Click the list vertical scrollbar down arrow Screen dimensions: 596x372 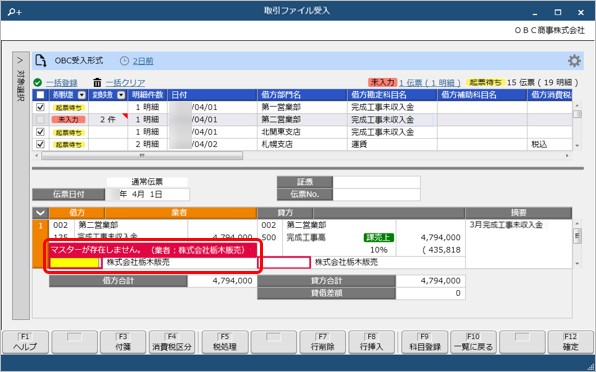click(x=577, y=146)
